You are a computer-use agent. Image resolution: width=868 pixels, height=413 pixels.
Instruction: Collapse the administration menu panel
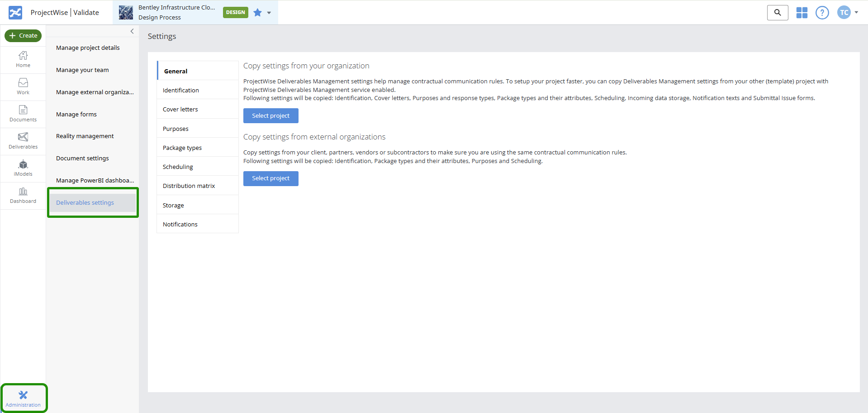tap(132, 31)
